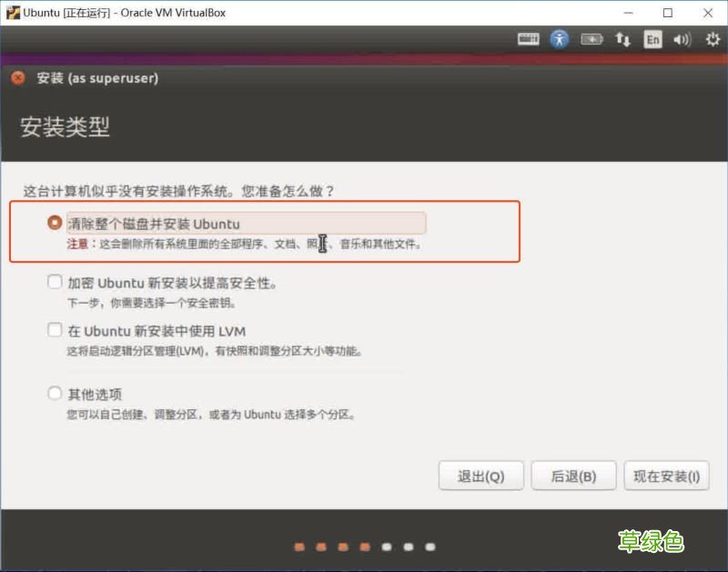Check the 使用 LVM option

(54, 330)
